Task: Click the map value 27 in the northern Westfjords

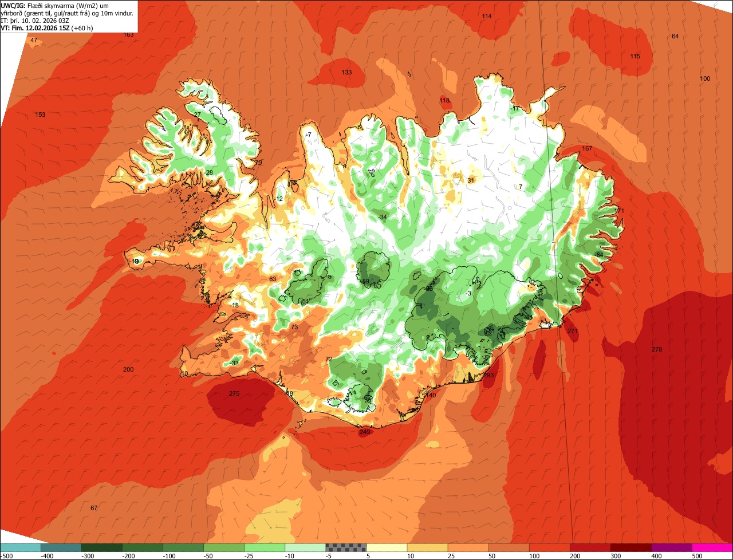Action: click(x=197, y=115)
